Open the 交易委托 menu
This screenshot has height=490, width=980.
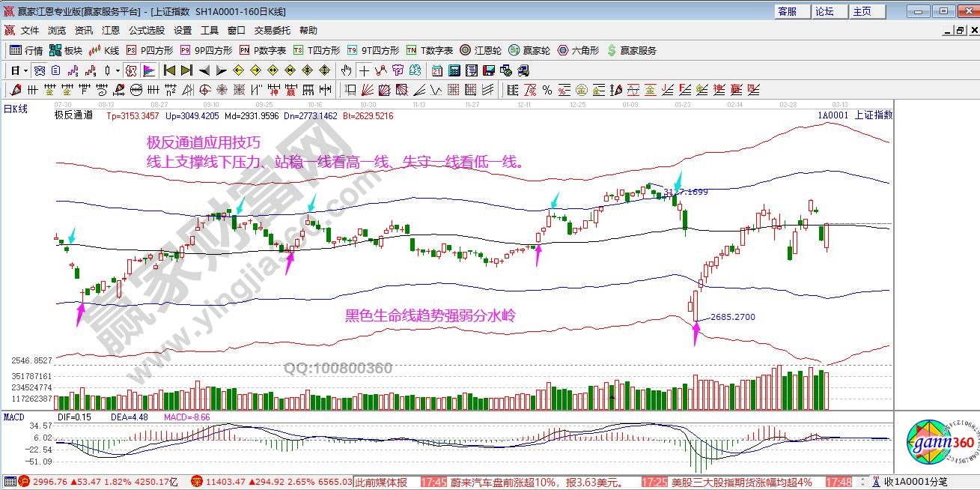273,30
